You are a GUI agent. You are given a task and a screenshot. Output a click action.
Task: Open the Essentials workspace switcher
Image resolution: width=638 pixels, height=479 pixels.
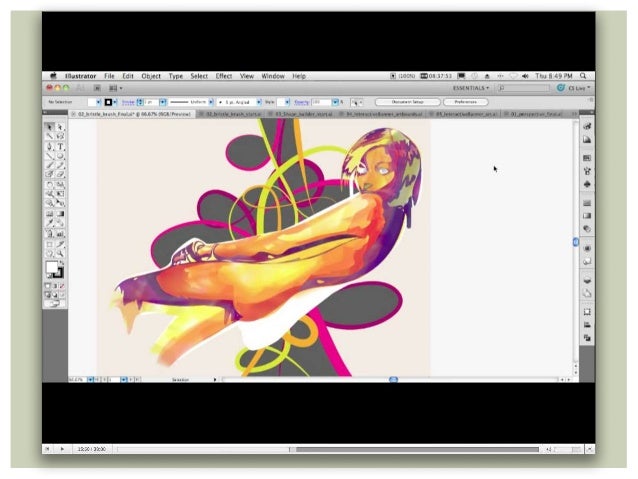pos(471,88)
